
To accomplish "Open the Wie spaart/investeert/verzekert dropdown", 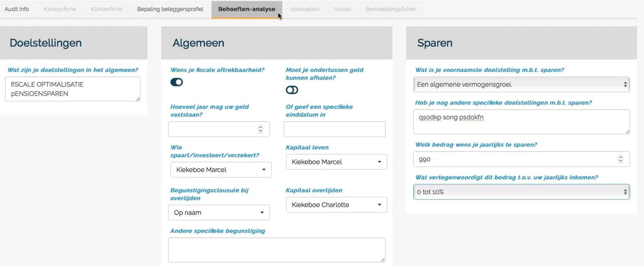I will click(221, 170).
